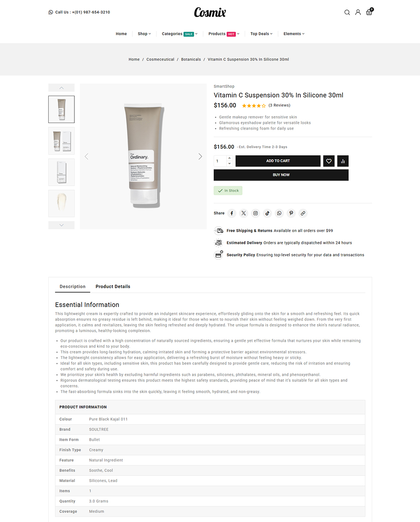Select the cream swatch thumbnail
Viewport: 420px width, 522px height.
click(61, 203)
